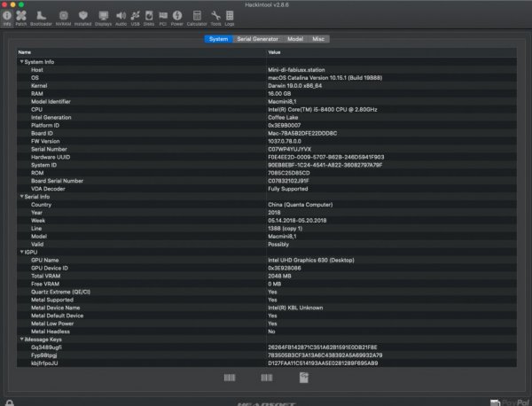Select the Metal Headless row

[267, 332]
